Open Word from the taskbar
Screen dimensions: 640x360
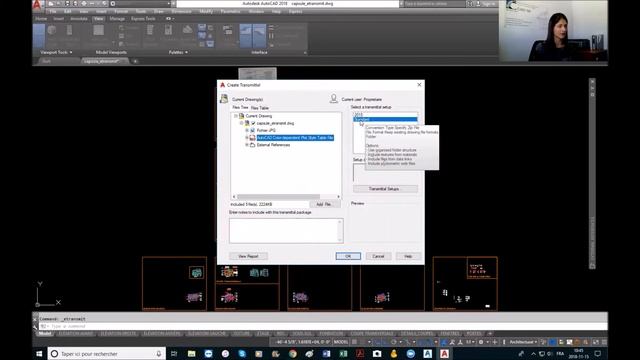(327, 353)
